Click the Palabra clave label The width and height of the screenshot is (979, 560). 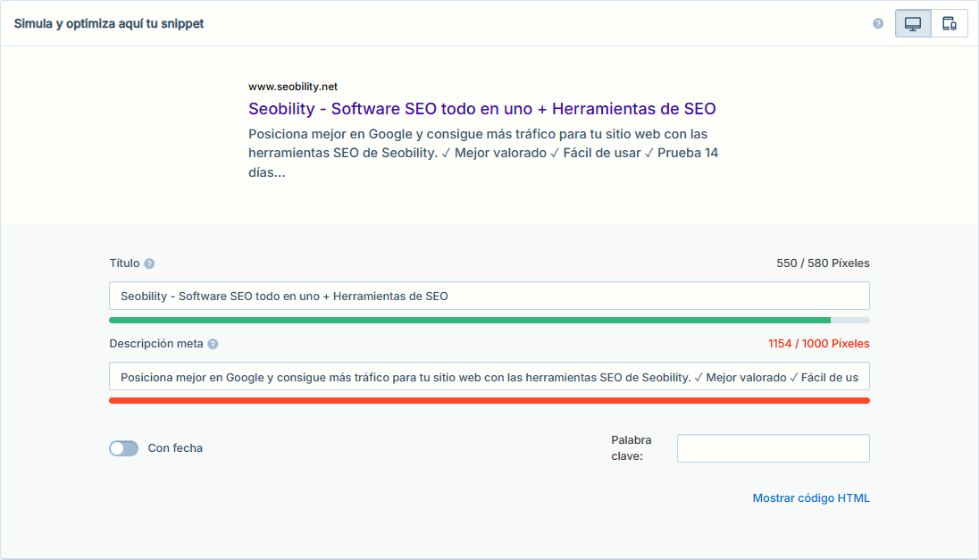(x=631, y=448)
